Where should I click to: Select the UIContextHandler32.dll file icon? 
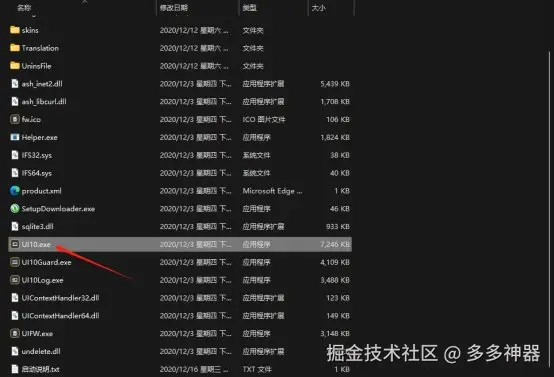coord(14,298)
